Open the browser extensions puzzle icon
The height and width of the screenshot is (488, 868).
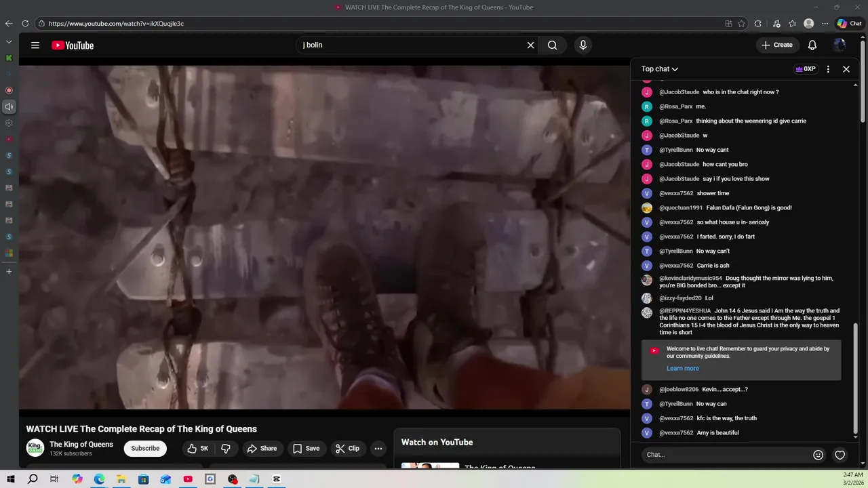[758, 24]
